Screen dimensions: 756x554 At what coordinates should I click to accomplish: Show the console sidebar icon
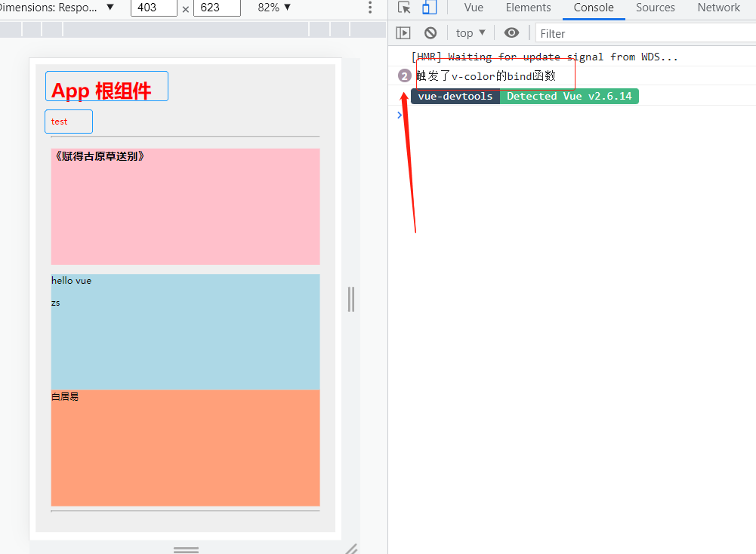coord(403,32)
